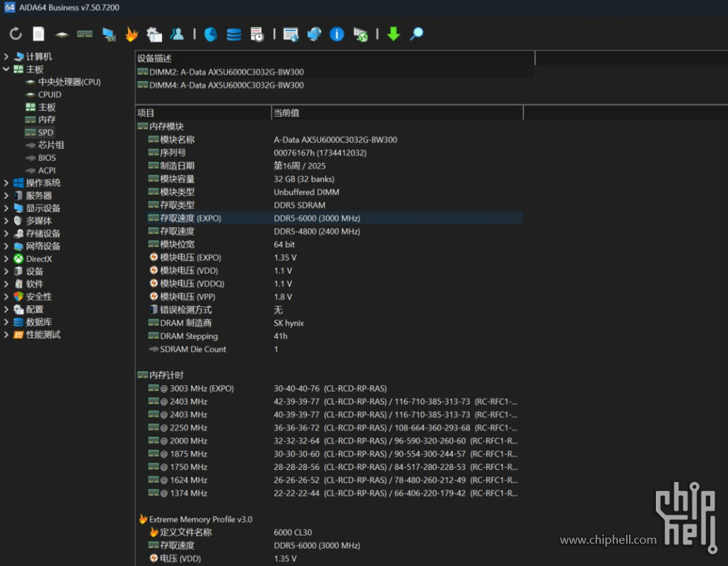Screen dimensions: 728x566
Task: Select the 配置 tree item
Action: [34, 309]
